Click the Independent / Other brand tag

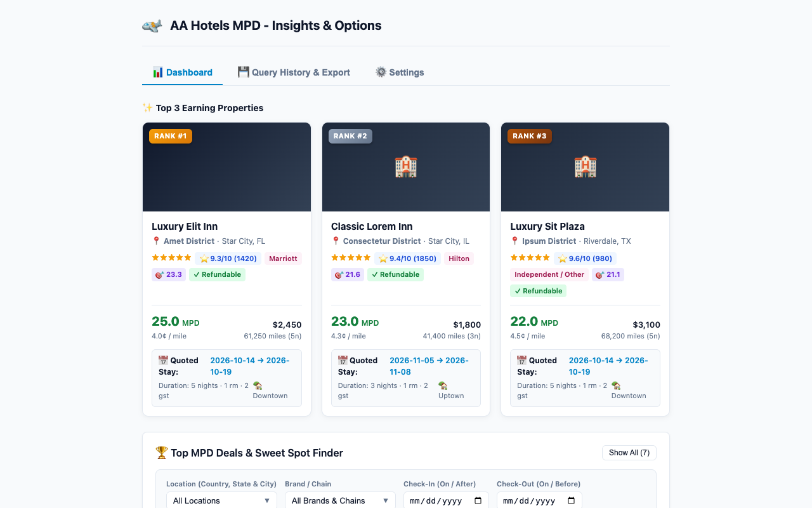point(549,275)
